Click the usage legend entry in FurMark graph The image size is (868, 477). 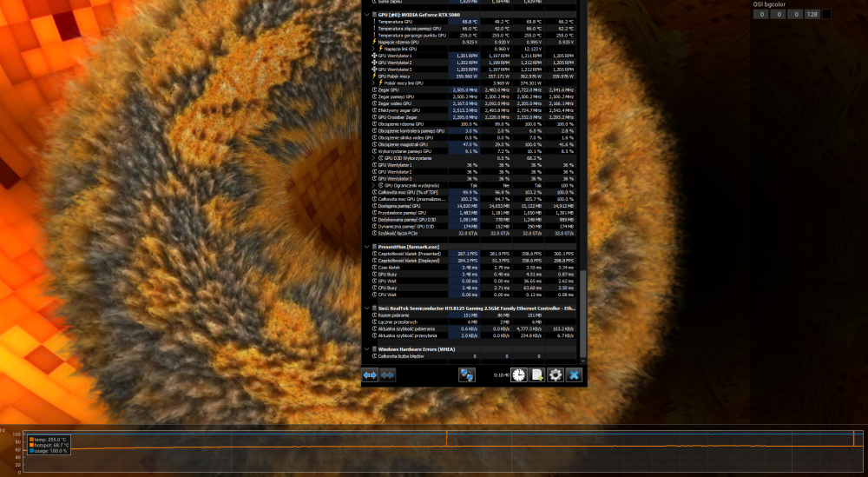pos(49,451)
